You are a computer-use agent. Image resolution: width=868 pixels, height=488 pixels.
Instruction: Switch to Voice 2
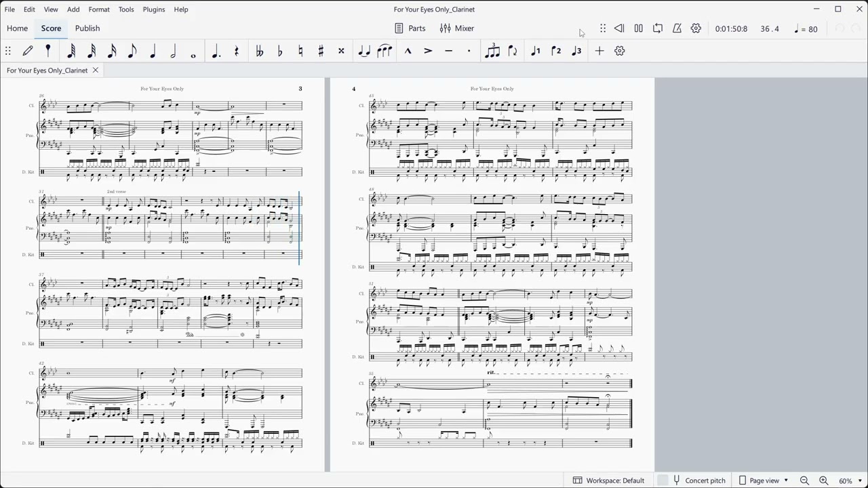coord(556,51)
